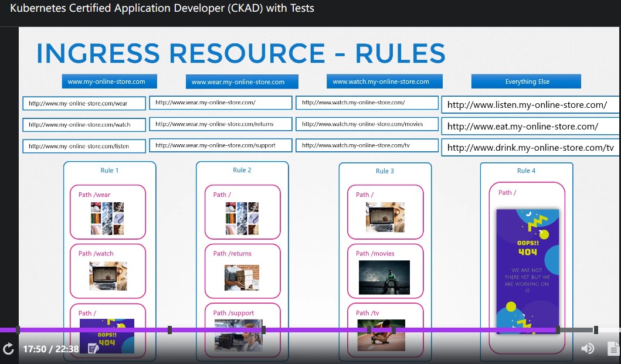Click the http://www.watch.my-online-store.com/ URL box
This screenshot has height=364, width=621.
pos(367,103)
